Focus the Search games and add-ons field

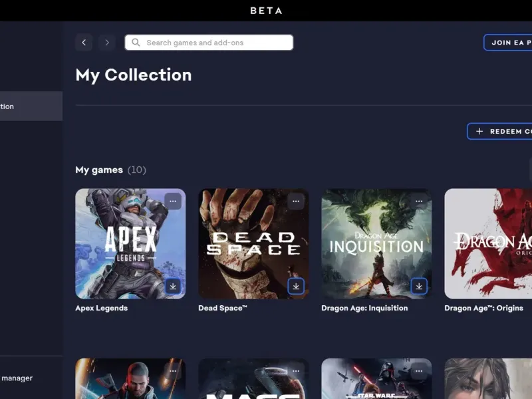(209, 43)
